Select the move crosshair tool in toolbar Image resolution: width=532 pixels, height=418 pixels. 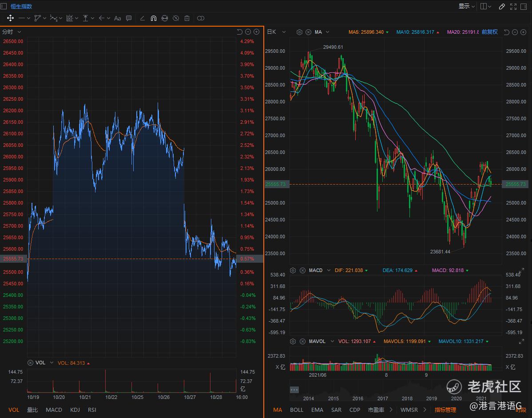[x=10, y=18]
